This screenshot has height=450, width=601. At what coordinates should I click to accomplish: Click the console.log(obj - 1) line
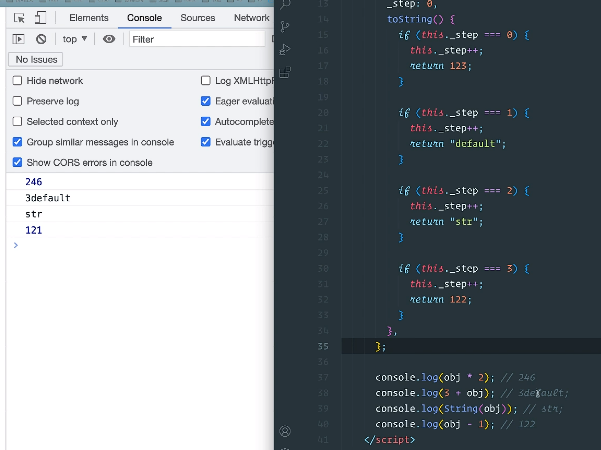coord(435,424)
